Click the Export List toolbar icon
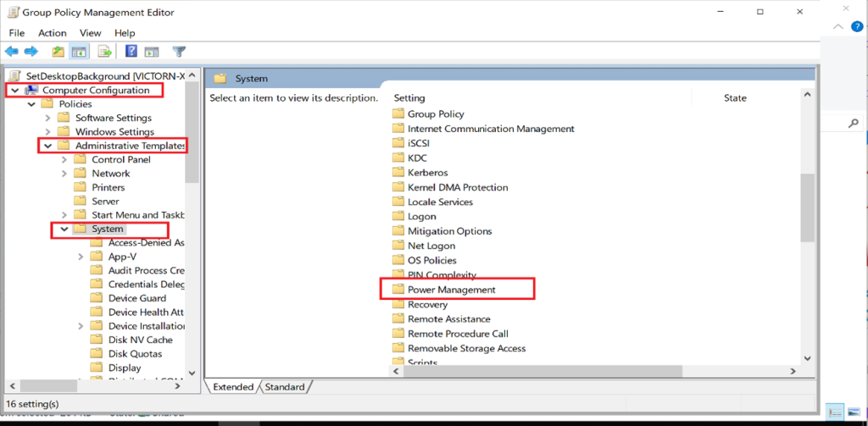This screenshot has height=426, width=868. click(x=104, y=52)
